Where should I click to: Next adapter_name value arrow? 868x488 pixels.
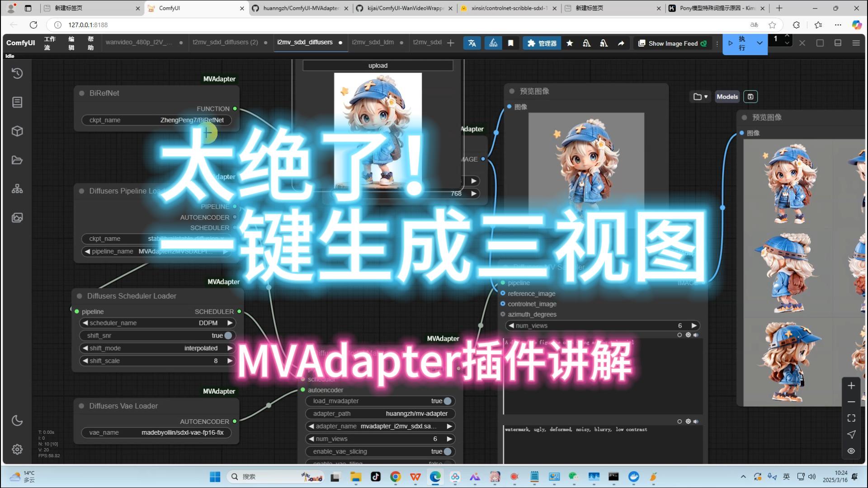tap(449, 427)
